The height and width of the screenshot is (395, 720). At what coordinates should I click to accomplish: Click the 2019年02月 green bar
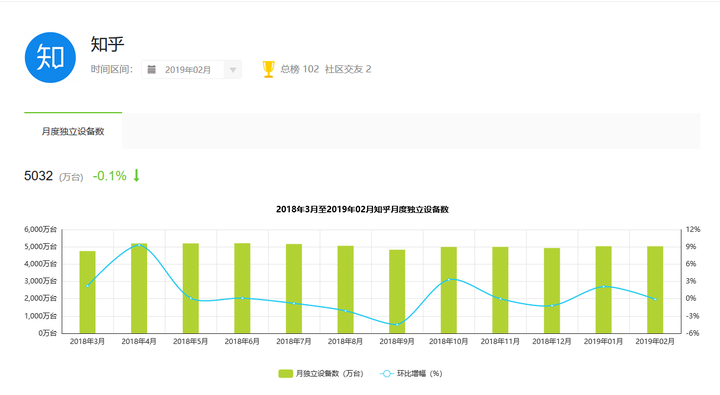(x=655, y=290)
